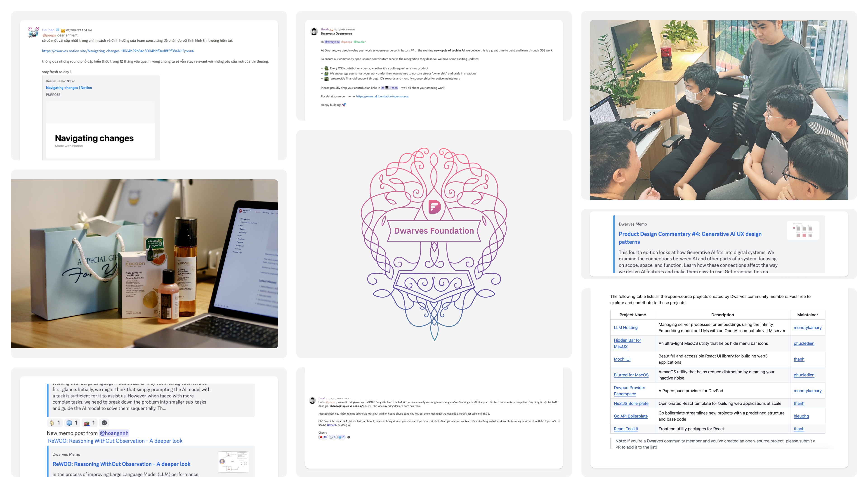Screen dimensions: 868x488
Task: Click the blue cube reaction with count 6
Action: point(341,437)
